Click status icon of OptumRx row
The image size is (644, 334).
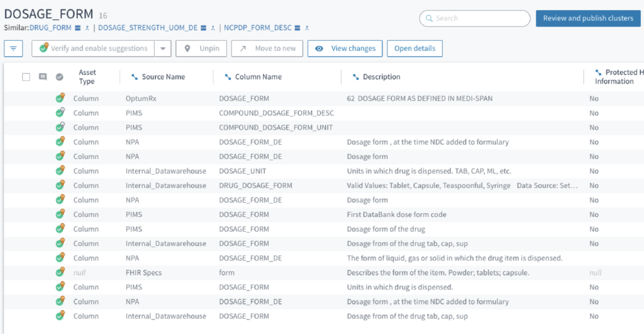click(x=60, y=98)
